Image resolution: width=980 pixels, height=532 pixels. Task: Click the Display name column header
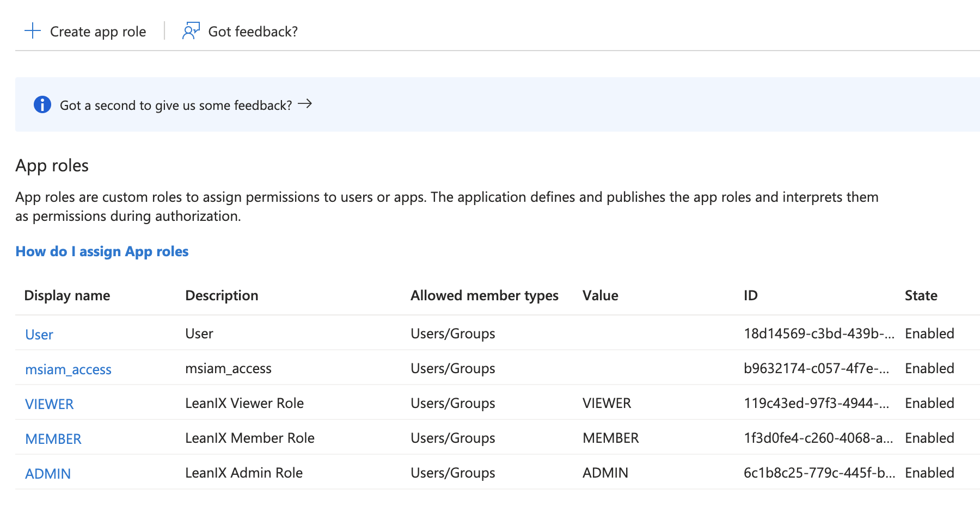67,295
